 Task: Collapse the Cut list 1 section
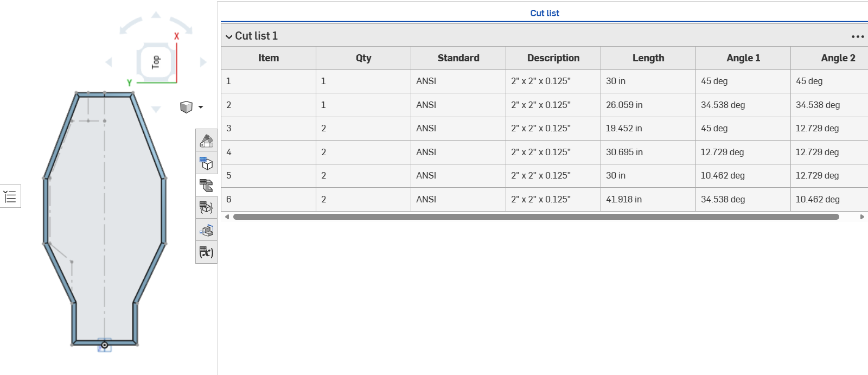pyautogui.click(x=229, y=36)
